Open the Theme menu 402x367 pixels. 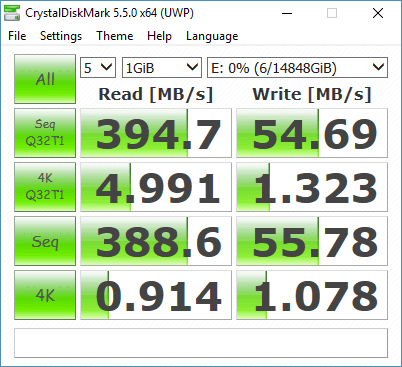115,36
